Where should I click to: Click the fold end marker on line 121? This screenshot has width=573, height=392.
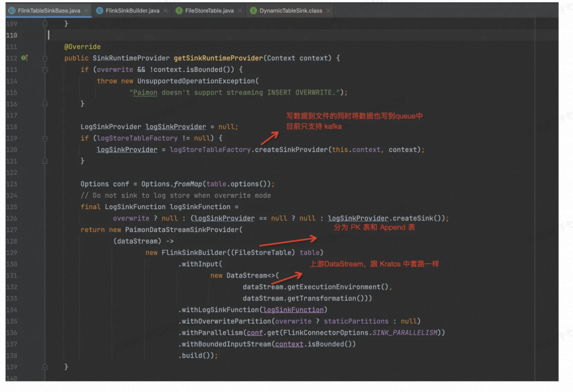pos(45,161)
